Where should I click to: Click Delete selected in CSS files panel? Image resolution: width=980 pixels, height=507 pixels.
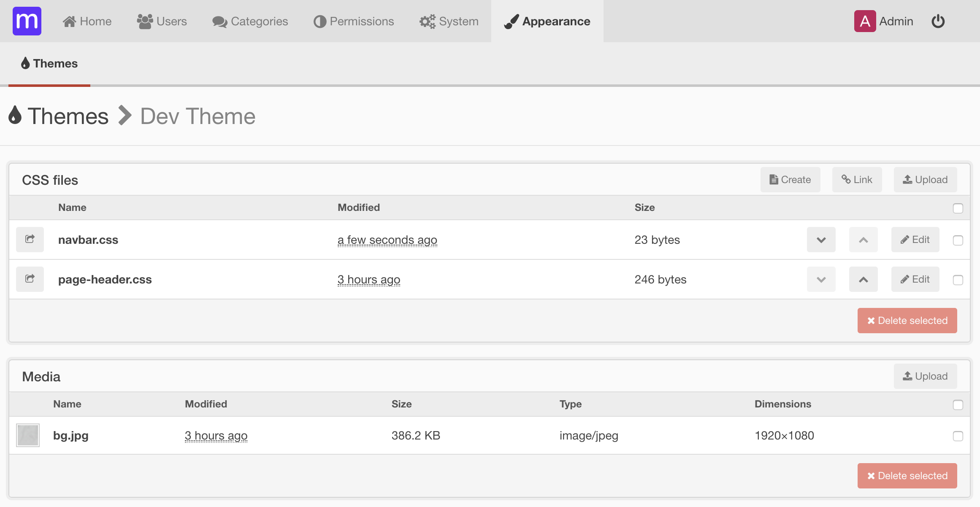pyautogui.click(x=907, y=321)
